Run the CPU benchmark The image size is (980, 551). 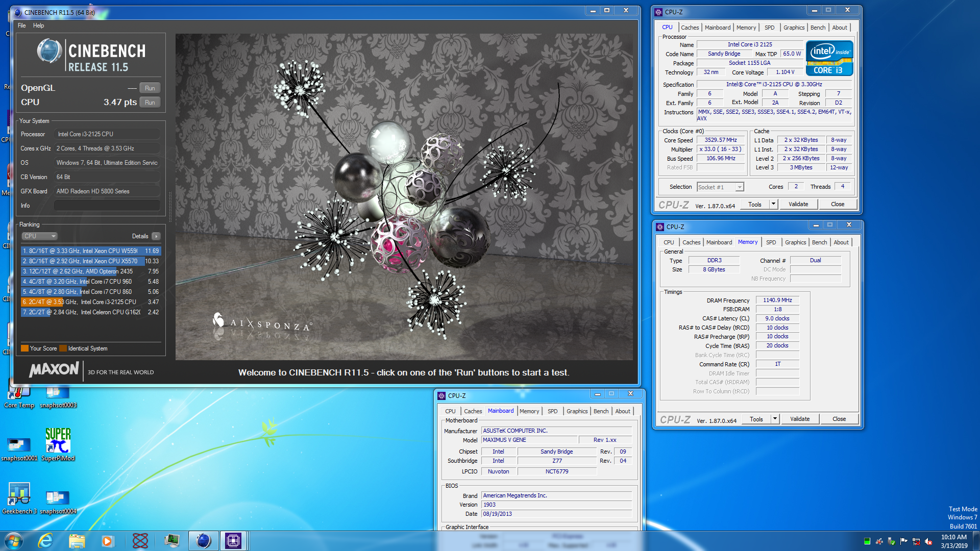click(150, 103)
